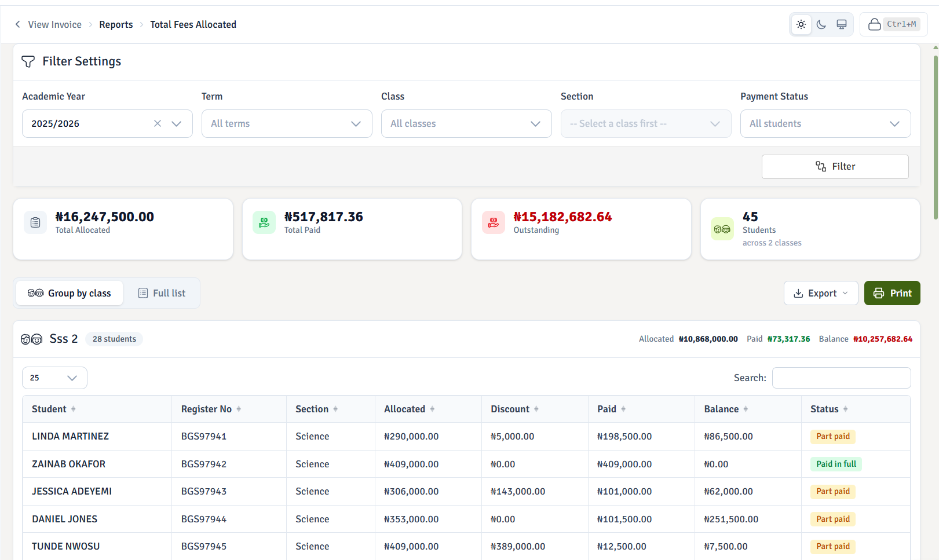
Task: Open the Term dropdown
Action: pyautogui.click(x=287, y=123)
